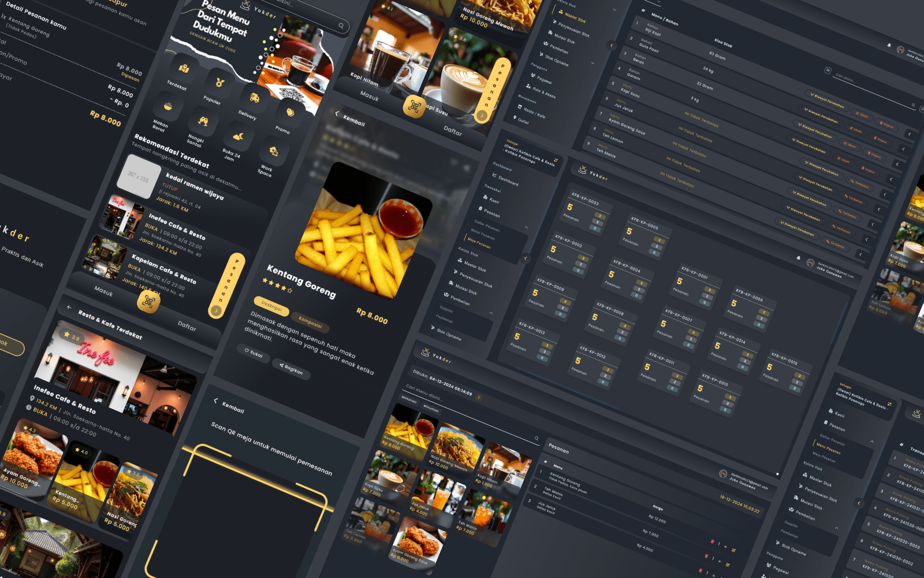Switch to the Komposisi tab

pyautogui.click(x=310, y=323)
